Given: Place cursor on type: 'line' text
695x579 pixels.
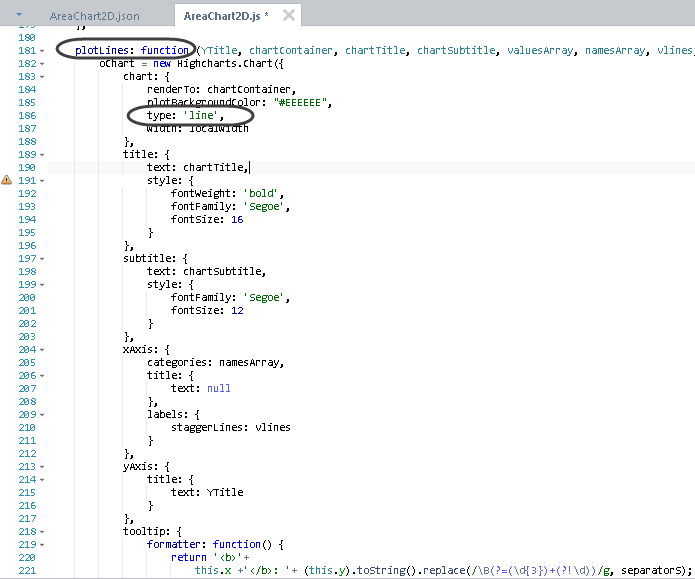Looking at the screenshot, I should pos(185,115).
